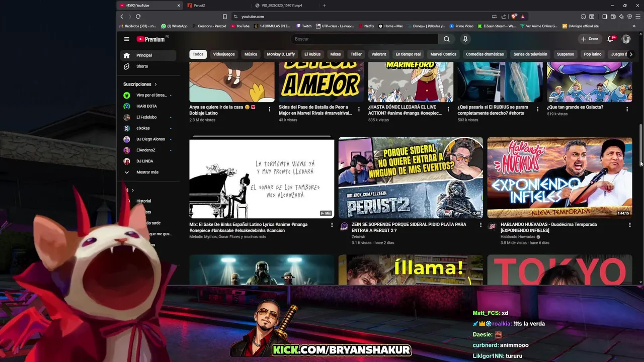Screen dimensions: 644x362
Task: Click the Crear button
Action: (x=590, y=39)
